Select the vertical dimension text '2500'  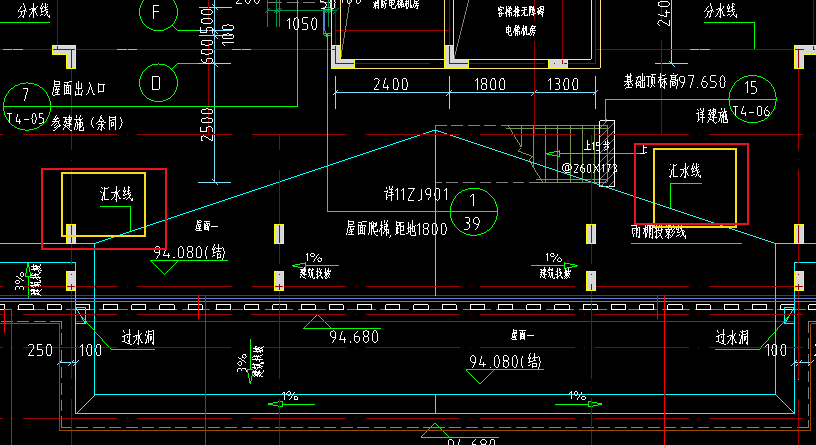(207, 125)
